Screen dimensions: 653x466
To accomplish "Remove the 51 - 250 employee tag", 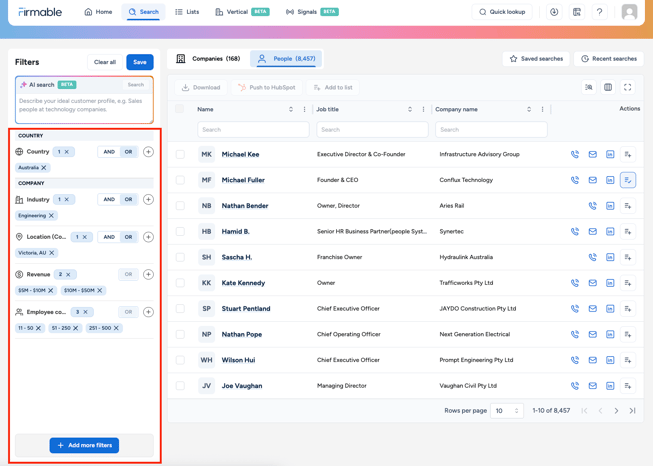I will (75, 328).
